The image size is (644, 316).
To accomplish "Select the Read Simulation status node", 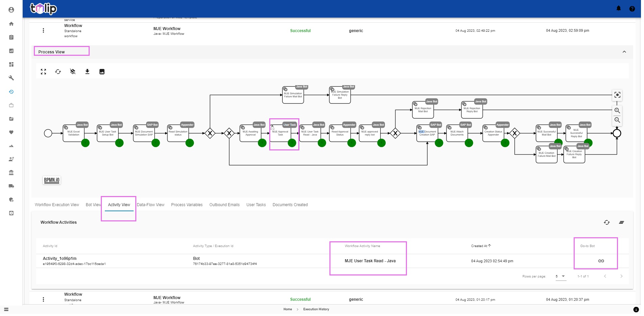I will point(178,133).
